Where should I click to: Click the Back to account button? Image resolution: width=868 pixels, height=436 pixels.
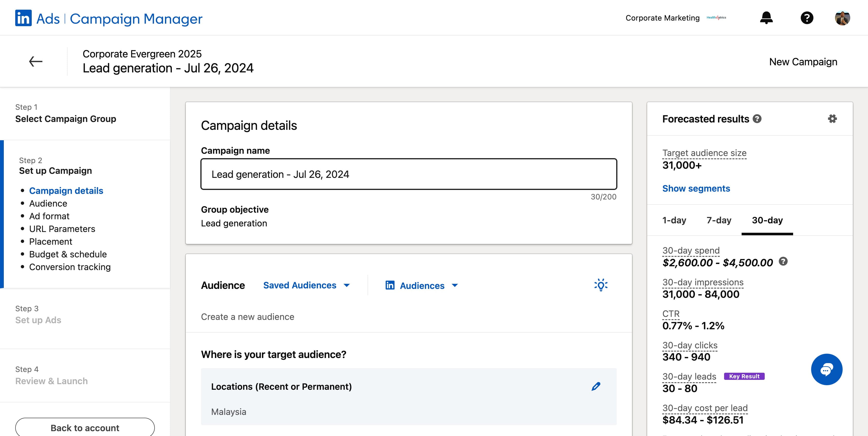(x=85, y=428)
